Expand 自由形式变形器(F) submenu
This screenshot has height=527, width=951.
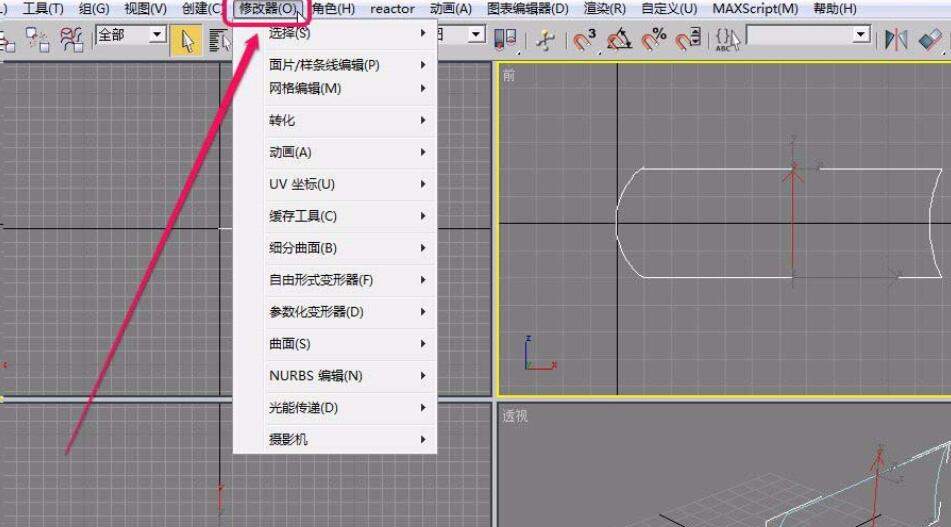click(350, 280)
